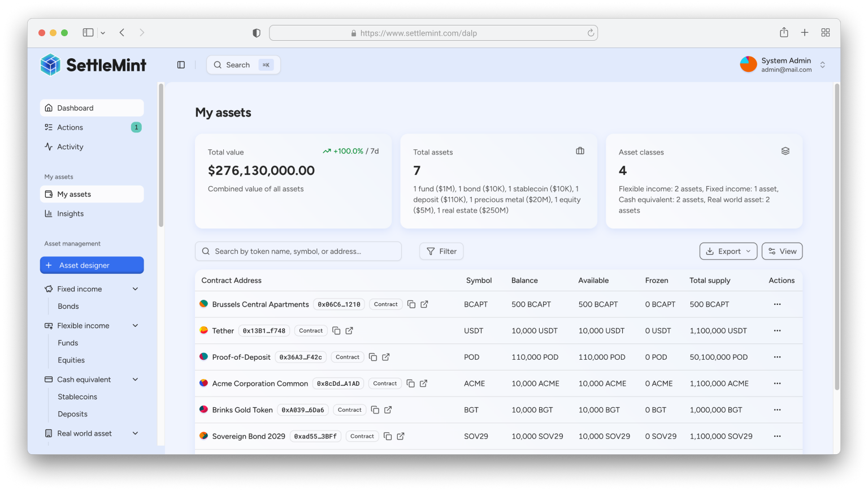This screenshot has width=868, height=491.
Task: Open Brussels Central Apartments in external explorer
Action: coord(424,304)
